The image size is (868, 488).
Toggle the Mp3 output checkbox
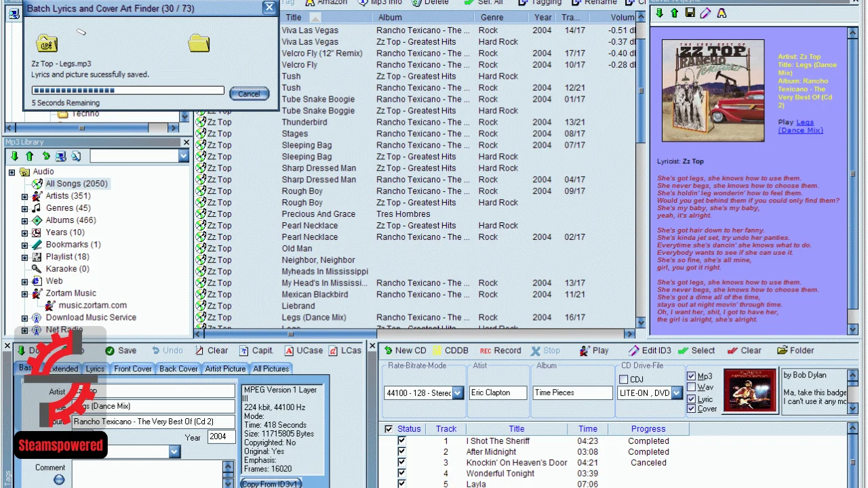click(x=691, y=376)
